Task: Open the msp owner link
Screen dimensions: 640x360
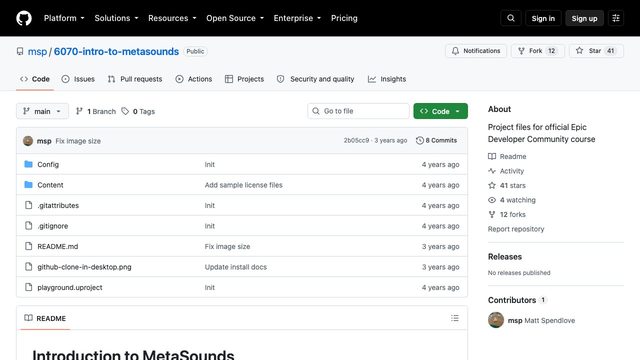Action: (37, 51)
